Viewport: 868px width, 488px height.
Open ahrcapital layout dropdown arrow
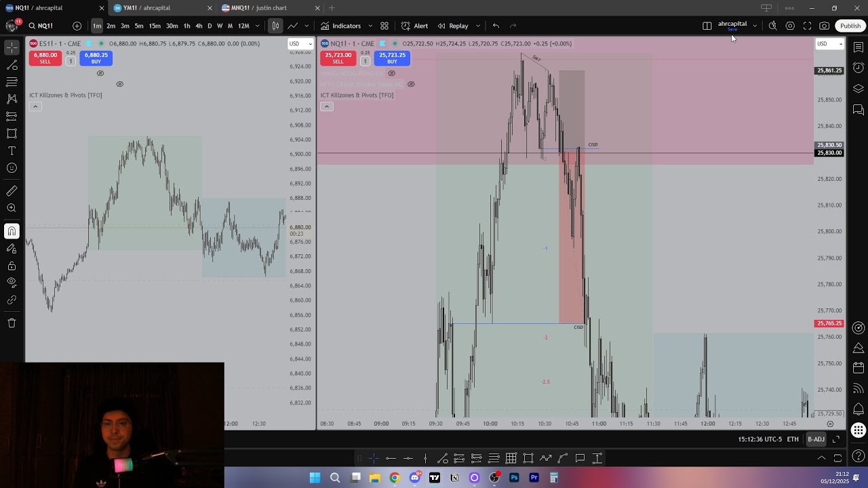pos(755,26)
